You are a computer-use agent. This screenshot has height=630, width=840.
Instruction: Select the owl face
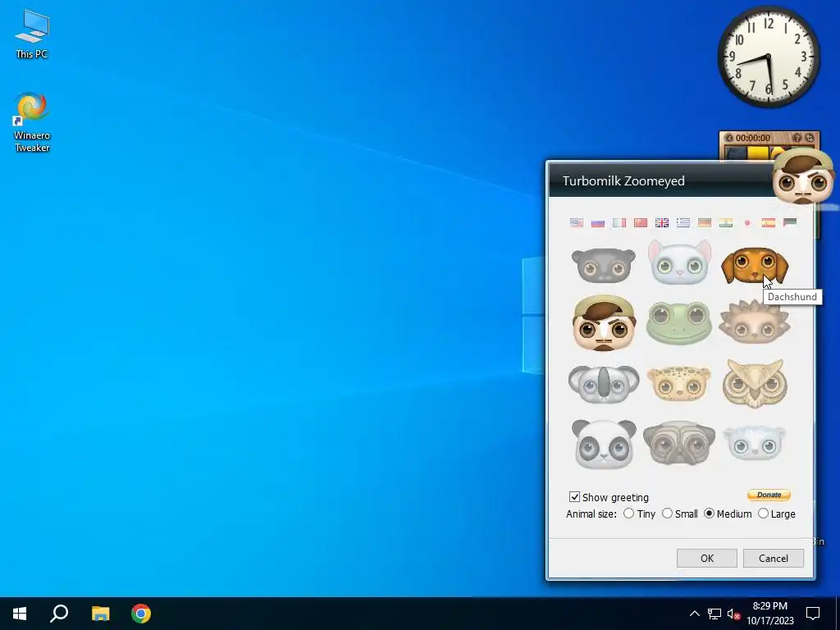(x=755, y=383)
